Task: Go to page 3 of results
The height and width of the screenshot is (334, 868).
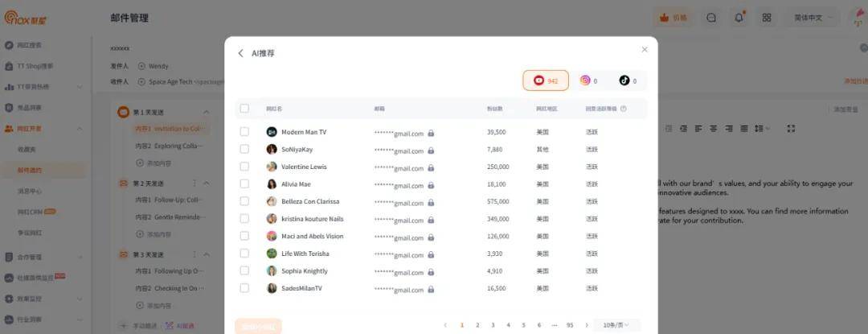Action: click(x=493, y=325)
